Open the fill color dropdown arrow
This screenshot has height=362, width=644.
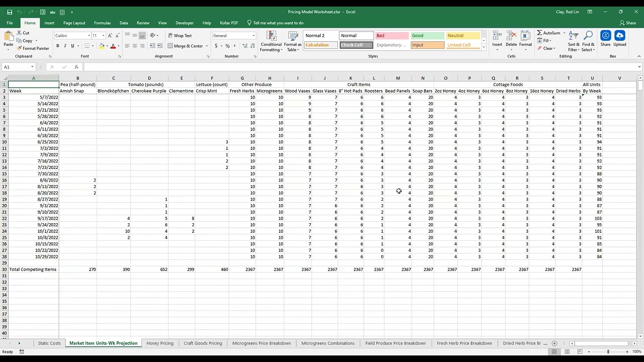pos(107,46)
